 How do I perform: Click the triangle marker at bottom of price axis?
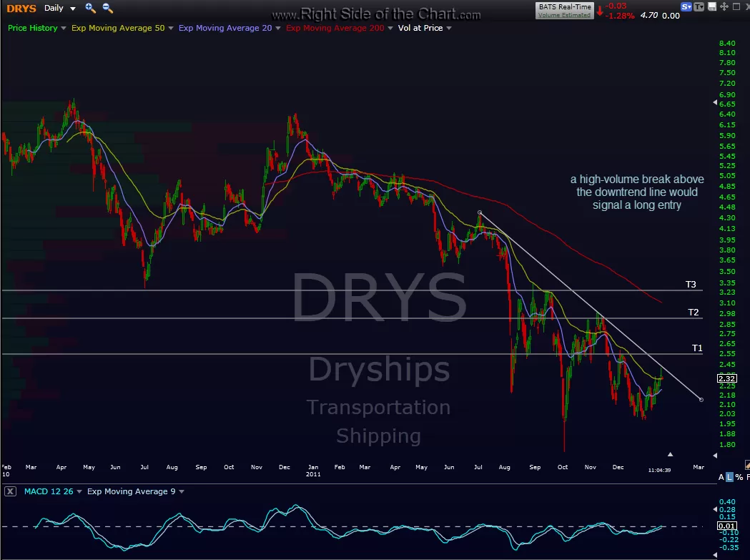[x=715, y=456]
